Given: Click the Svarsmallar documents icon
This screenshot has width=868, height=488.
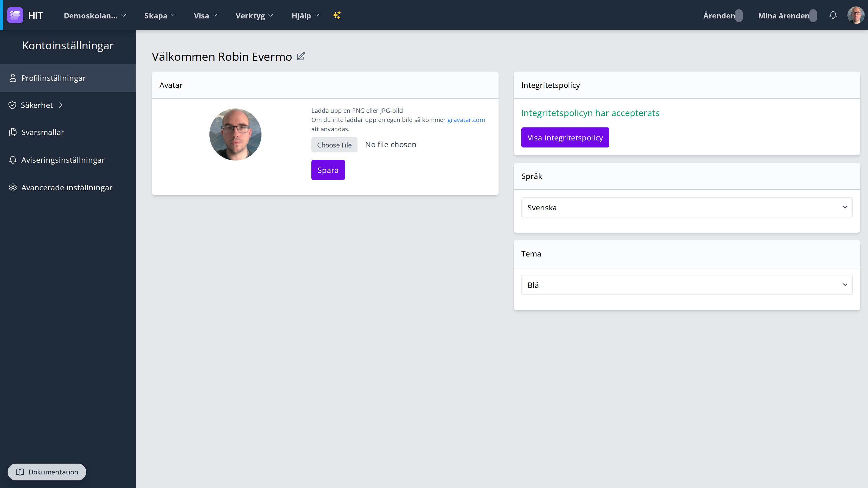Looking at the screenshot, I should click(x=13, y=132).
